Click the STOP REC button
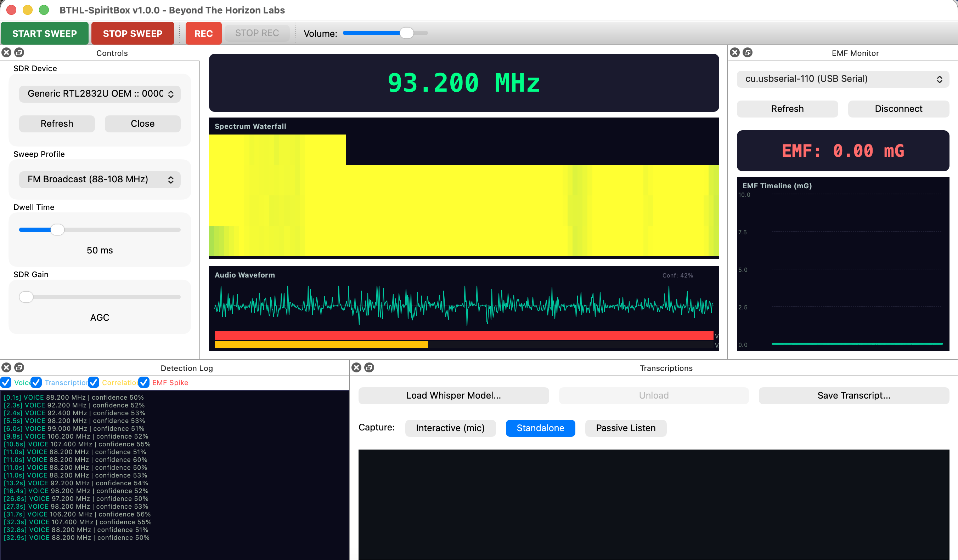The height and width of the screenshot is (560, 958). (x=257, y=33)
